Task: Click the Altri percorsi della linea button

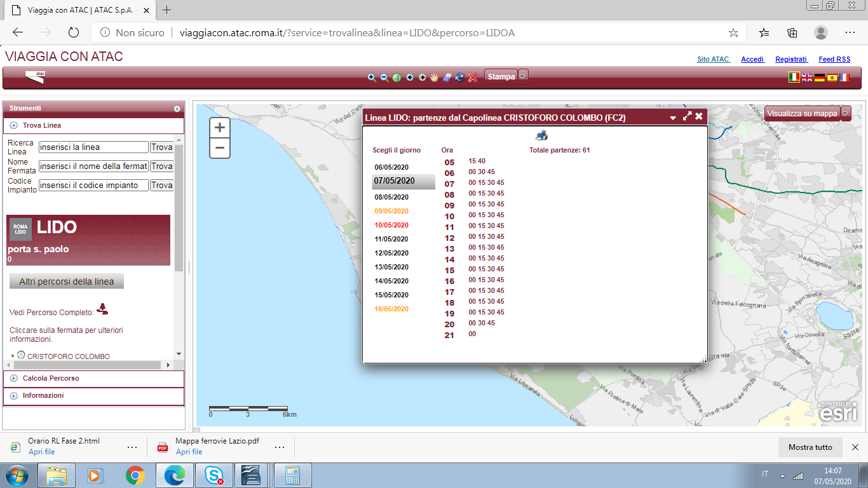Action: point(67,281)
